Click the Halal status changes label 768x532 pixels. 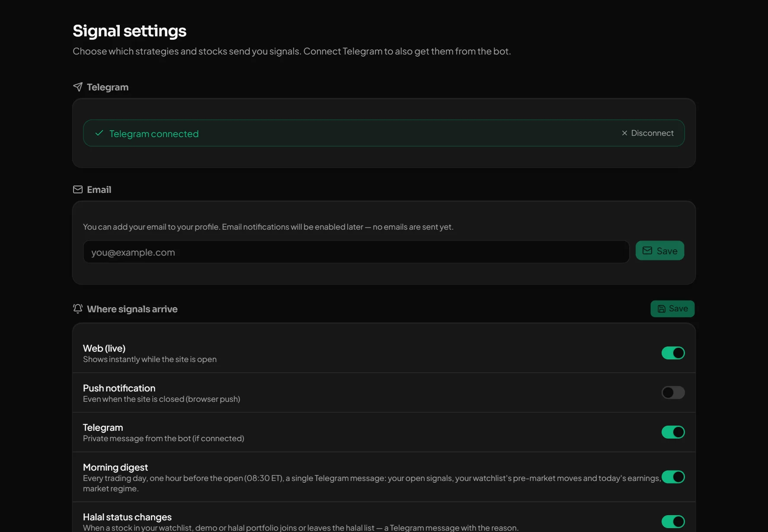click(x=127, y=517)
